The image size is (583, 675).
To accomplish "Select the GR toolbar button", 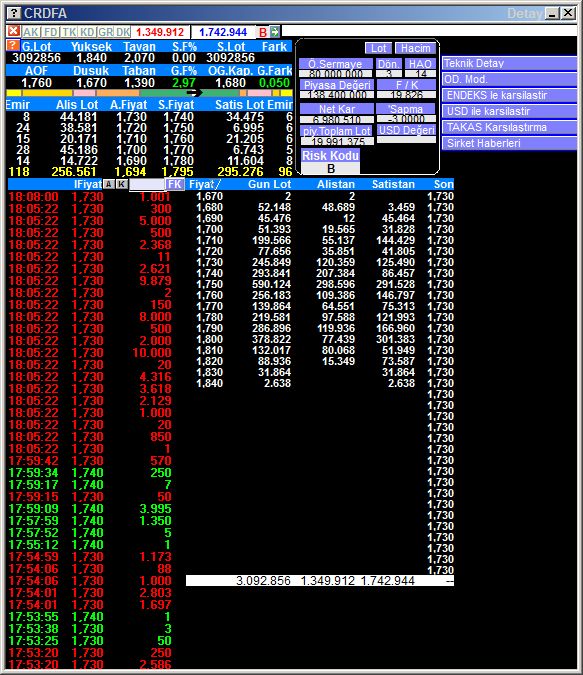I will 105,32.
